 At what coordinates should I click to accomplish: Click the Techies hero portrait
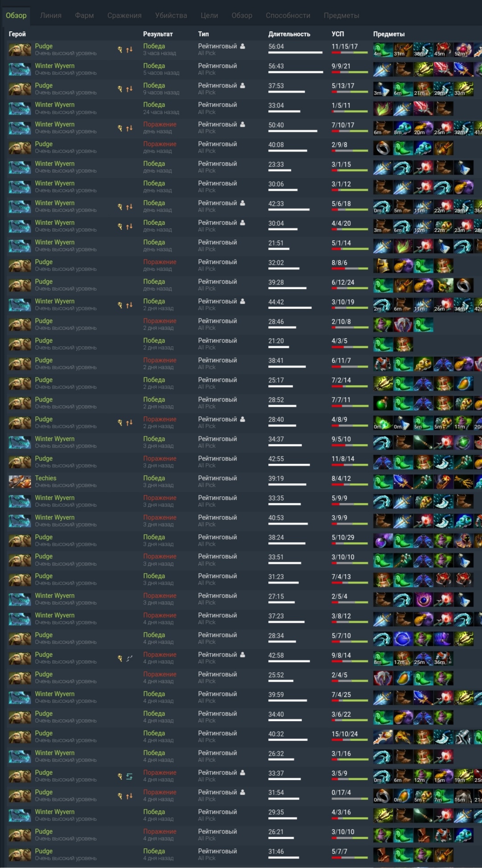coord(20,481)
